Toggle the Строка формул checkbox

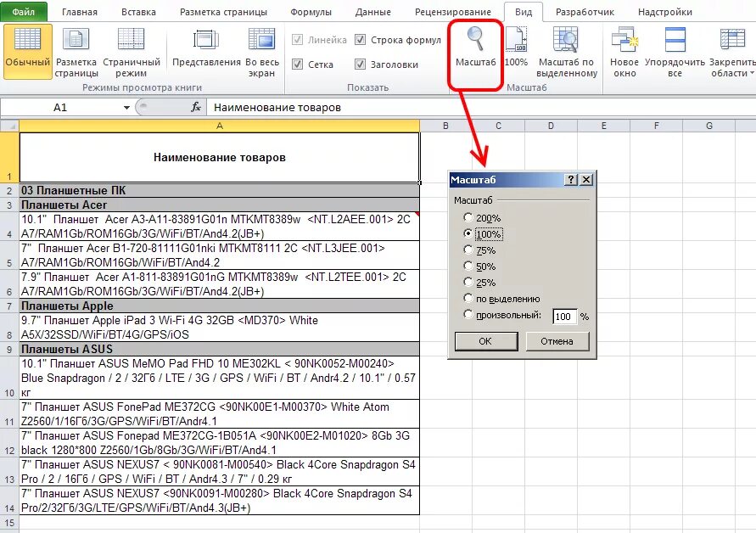pyautogui.click(x=360, y=40)
